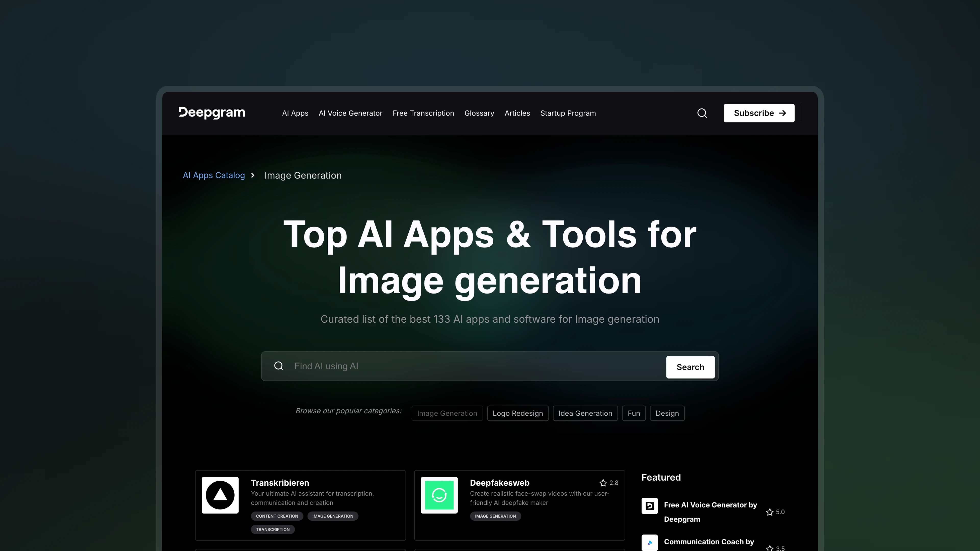The image size is (980, 551).
Task: Click the Communication Coach logo icon
Action: tap(650, 542)
